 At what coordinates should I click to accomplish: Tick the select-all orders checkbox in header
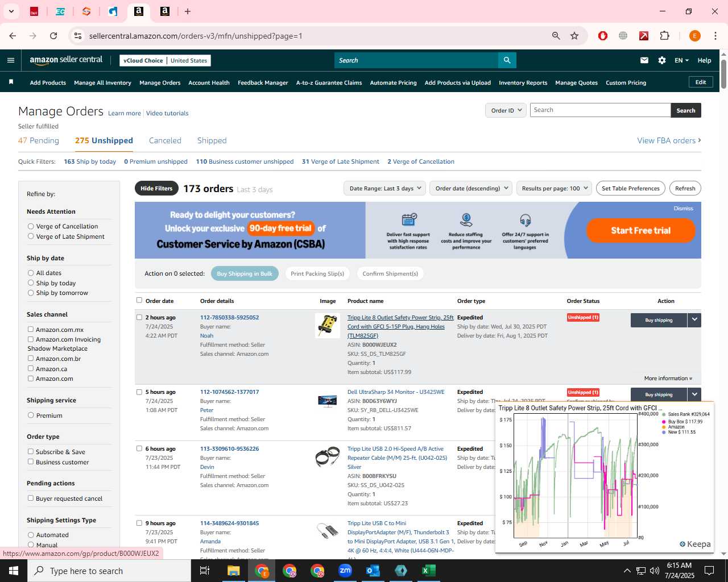point(139,301)
